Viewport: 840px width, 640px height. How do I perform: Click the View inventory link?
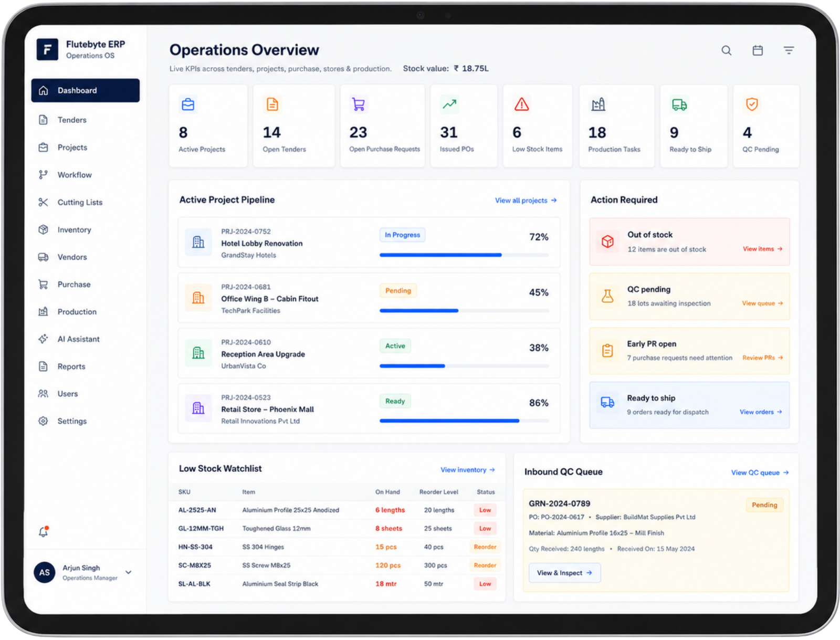point(467,470)
